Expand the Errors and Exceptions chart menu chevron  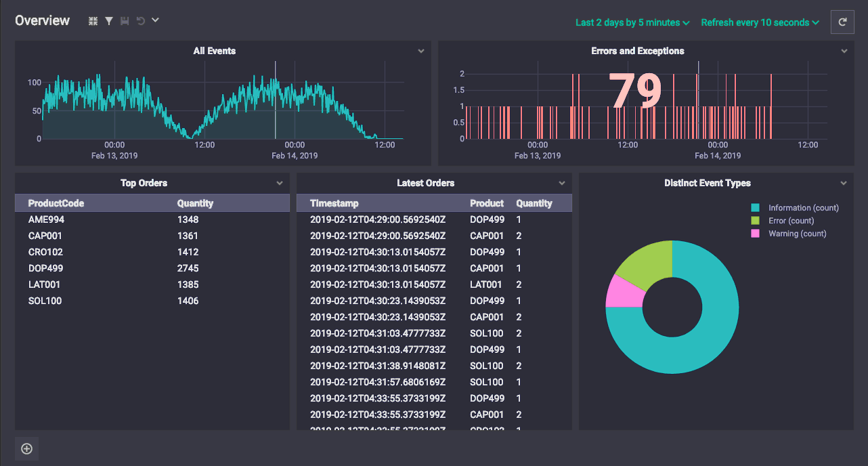point(844,51)
